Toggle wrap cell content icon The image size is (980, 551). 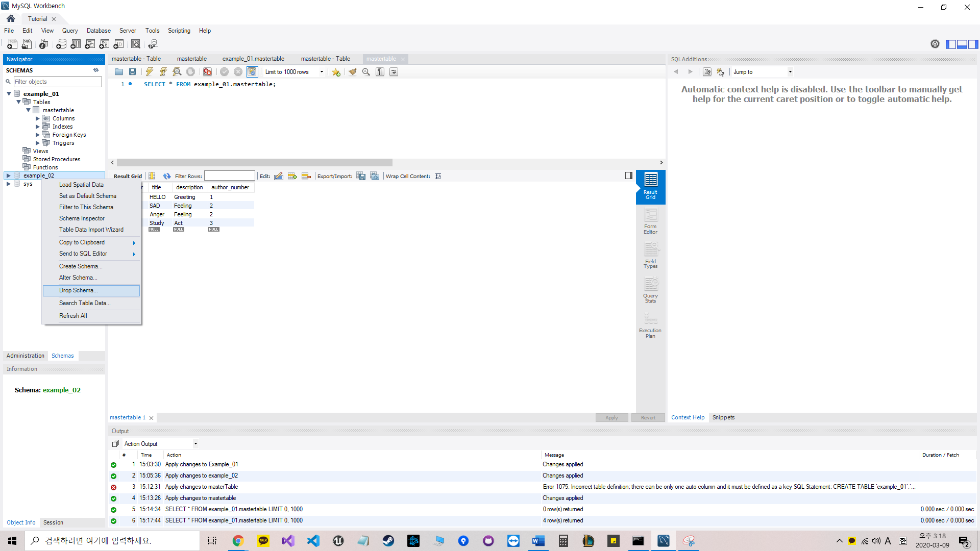coord(438,177)
